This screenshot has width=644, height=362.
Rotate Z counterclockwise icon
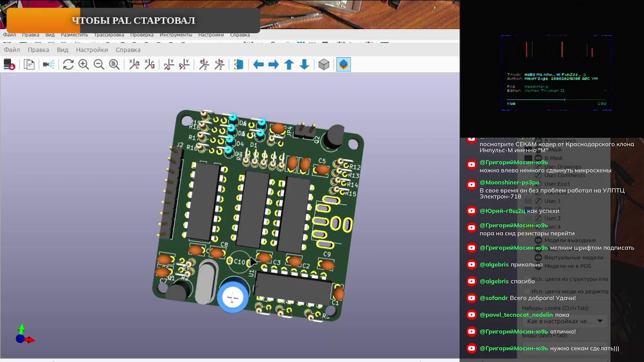tap(219, 64)
